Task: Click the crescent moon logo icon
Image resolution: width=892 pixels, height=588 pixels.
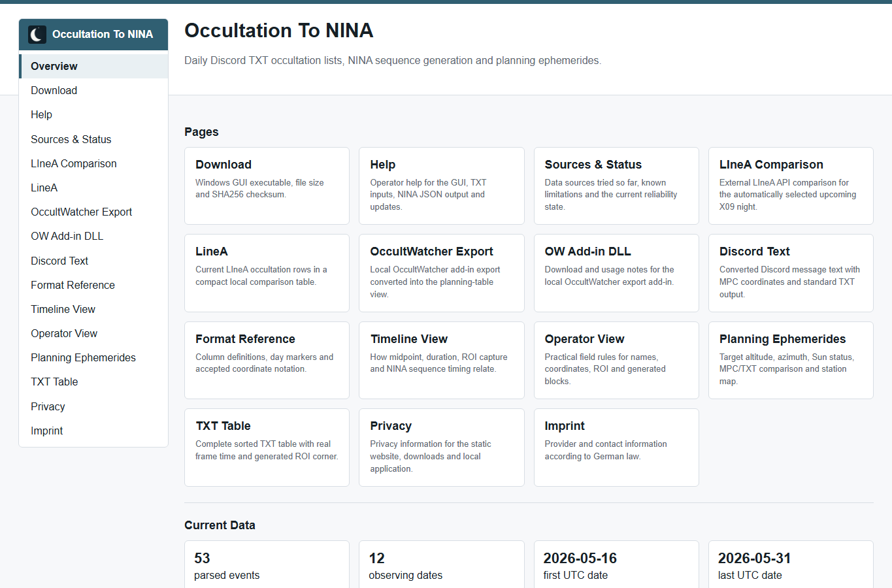Action: [37, 34]
